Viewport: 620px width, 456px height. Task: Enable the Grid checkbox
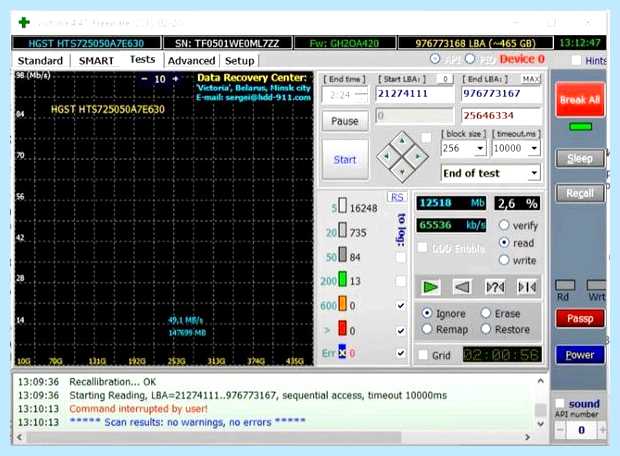[423, 355]
